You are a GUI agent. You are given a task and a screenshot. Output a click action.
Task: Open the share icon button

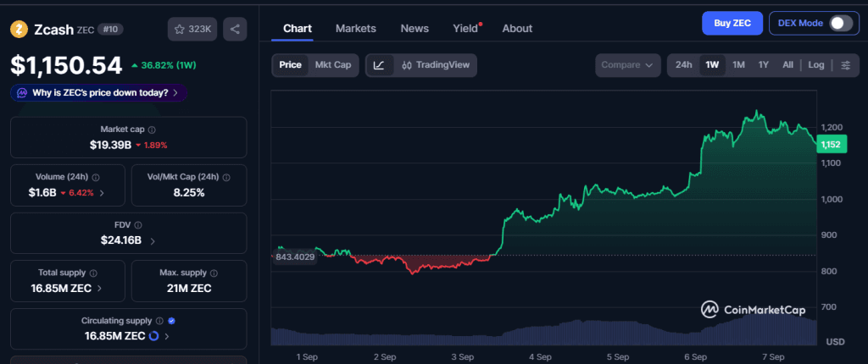(235, 30)
